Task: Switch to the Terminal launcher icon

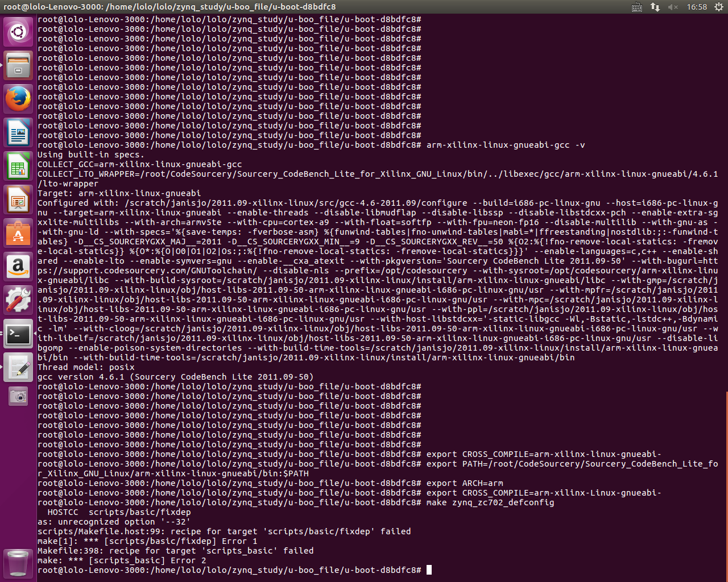Action: [18, 334]
